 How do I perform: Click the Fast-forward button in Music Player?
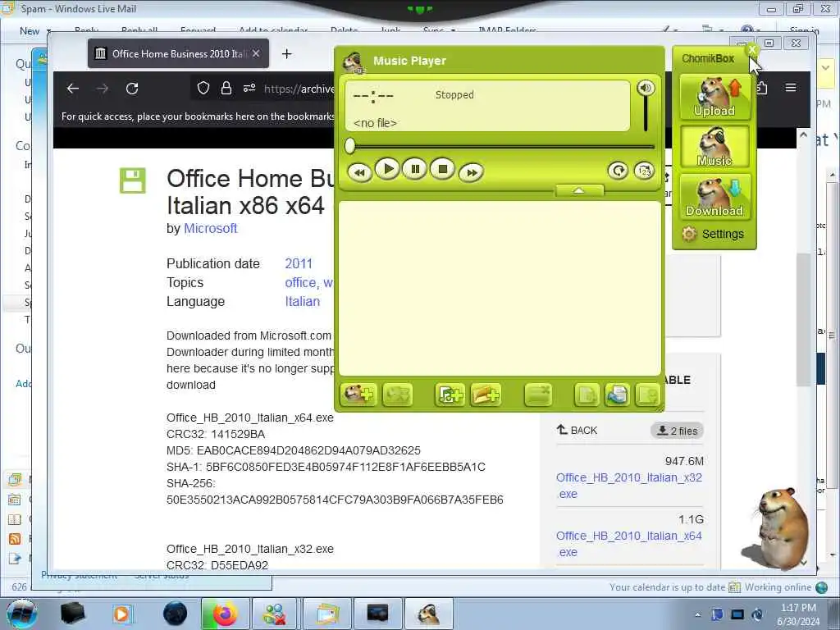[x=471, y=172]
